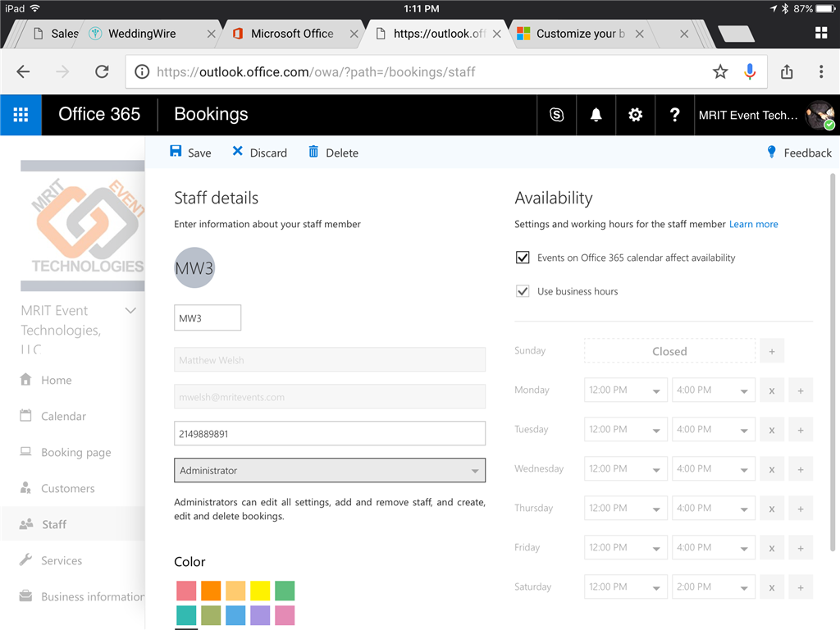
Task: Edit the MW3 initials field
Action: point(208,318)
